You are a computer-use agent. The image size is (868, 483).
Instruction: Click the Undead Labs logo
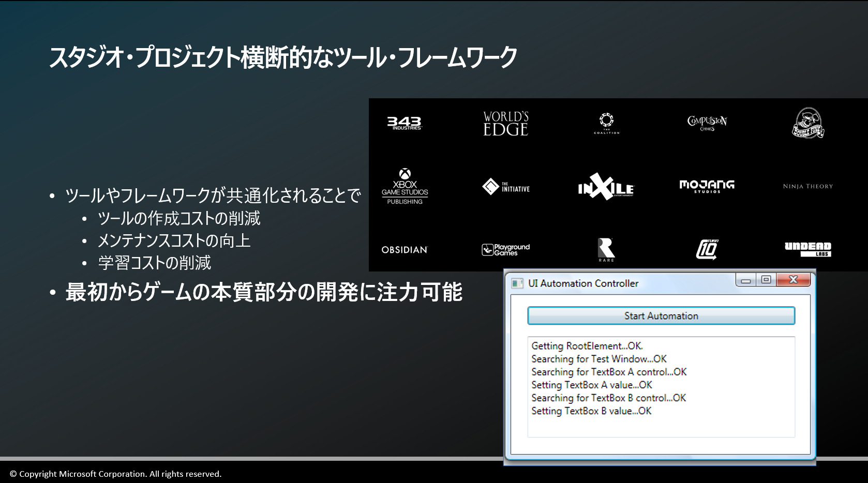[808, 249]
